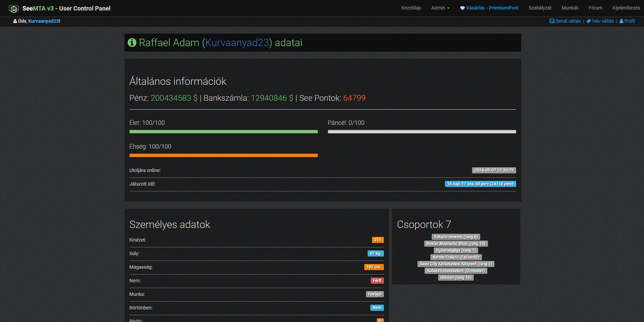Screen dimensions: 644x322
Task: Click the Yakuza-nowork (rang 6) group badge
Action: tap(456, 237)
